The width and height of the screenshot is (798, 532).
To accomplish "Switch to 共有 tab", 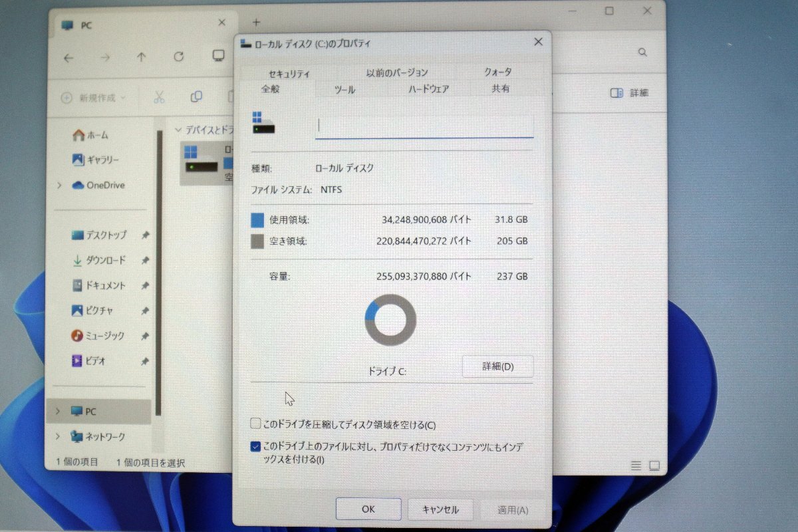I will 501,88.
